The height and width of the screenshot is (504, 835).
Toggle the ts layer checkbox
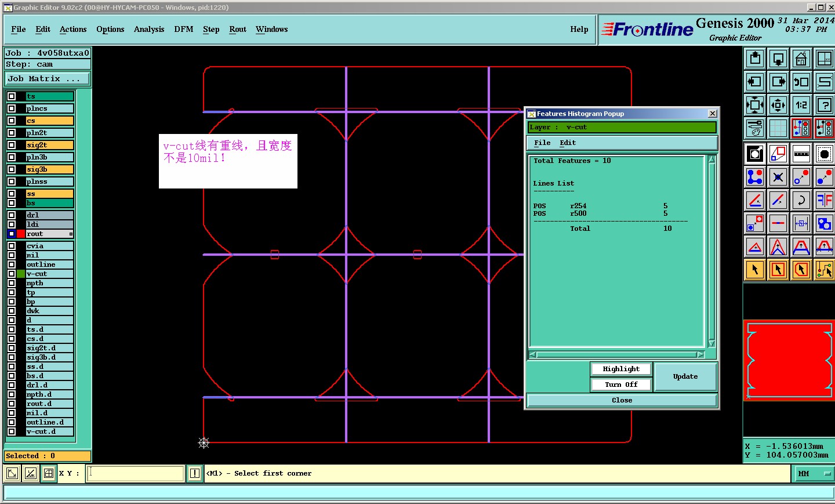click(x=12, y=96)
